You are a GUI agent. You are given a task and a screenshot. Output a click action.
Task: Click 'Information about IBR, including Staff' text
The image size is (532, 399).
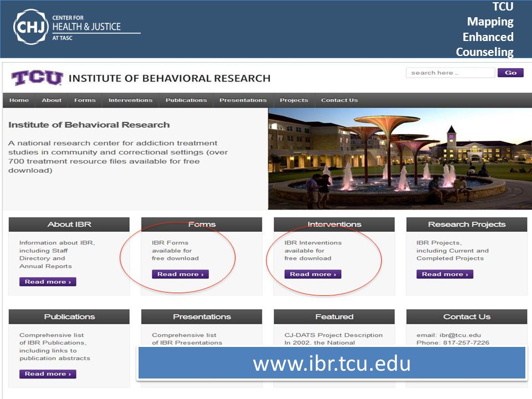coord(57,254)
